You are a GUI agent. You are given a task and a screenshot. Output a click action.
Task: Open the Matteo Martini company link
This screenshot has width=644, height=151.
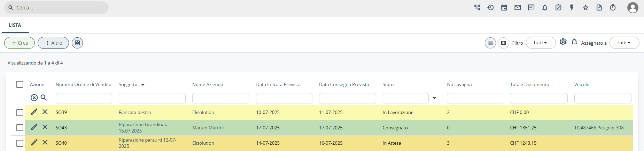208,128
